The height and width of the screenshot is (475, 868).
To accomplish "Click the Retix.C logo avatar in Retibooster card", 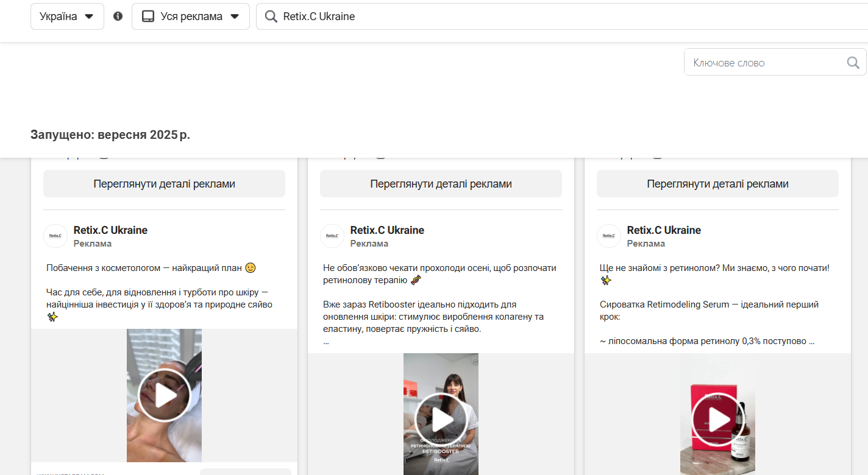I will (x=332, y=236).
